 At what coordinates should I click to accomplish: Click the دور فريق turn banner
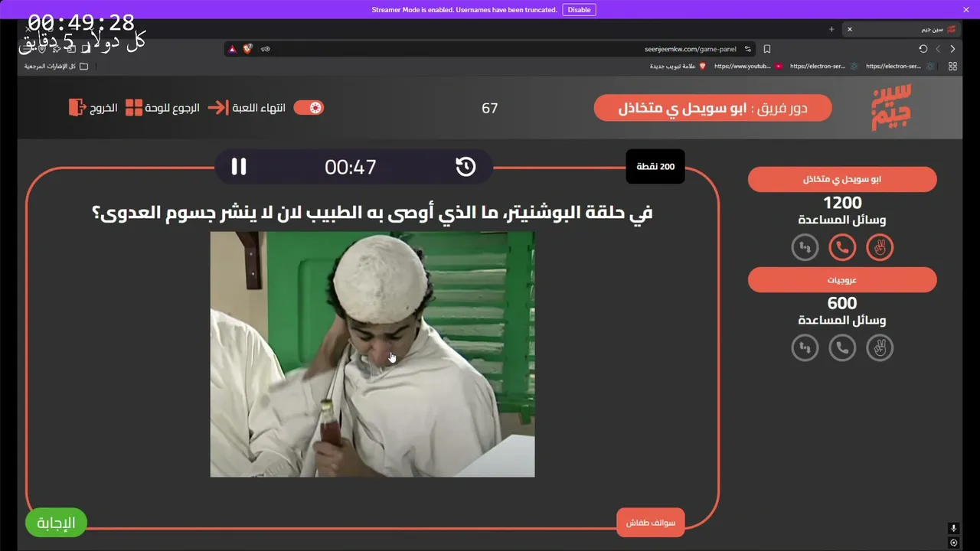pyautogui.click(x=713, y=108)
